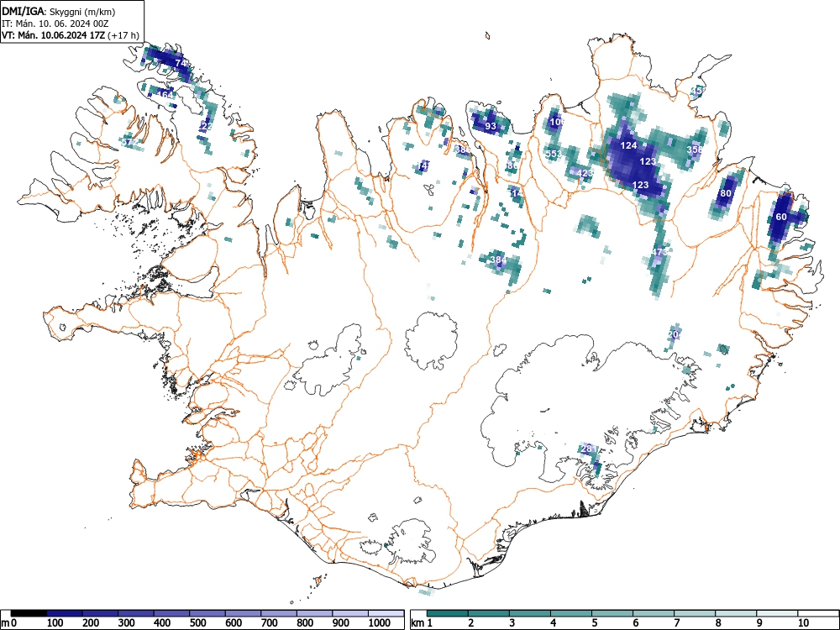This screenshot has width=840, height=630.
Task: Click the '2' tick label in km legend
Action: click(471, 622)
